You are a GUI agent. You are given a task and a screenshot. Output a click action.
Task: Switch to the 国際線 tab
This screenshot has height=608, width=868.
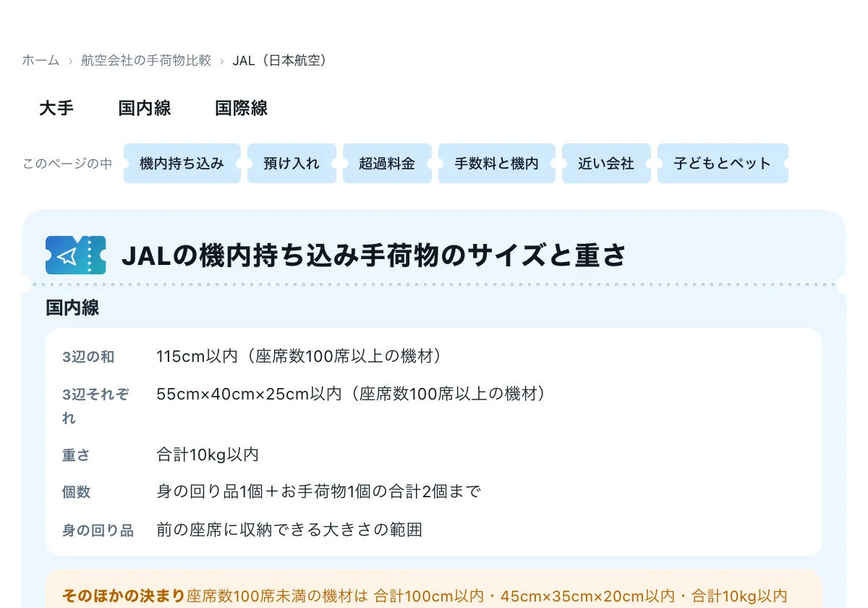[x=242, y=109]
